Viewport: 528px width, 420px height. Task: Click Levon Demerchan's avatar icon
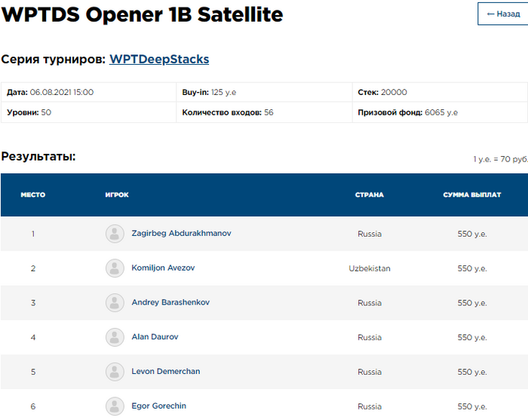(x=115, y=372)
